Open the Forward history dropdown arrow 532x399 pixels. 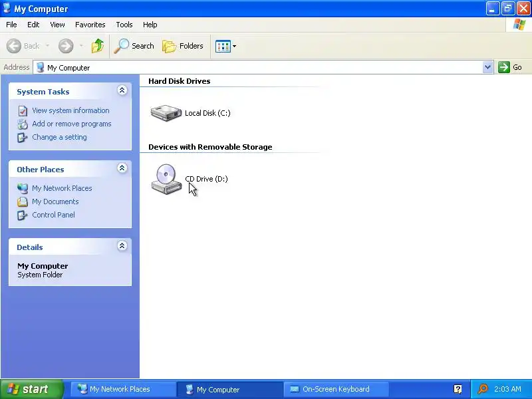81,46
